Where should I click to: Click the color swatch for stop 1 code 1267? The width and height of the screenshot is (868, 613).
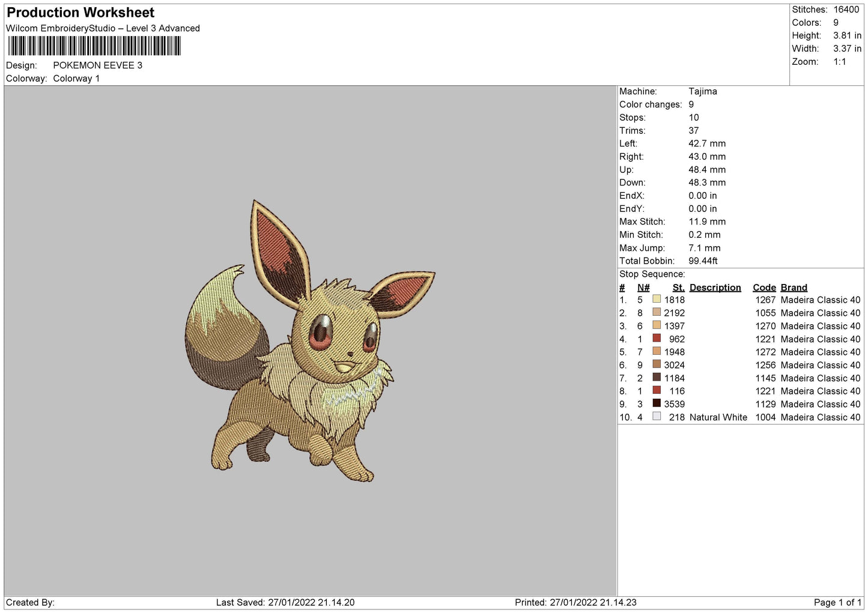(657, 299)
